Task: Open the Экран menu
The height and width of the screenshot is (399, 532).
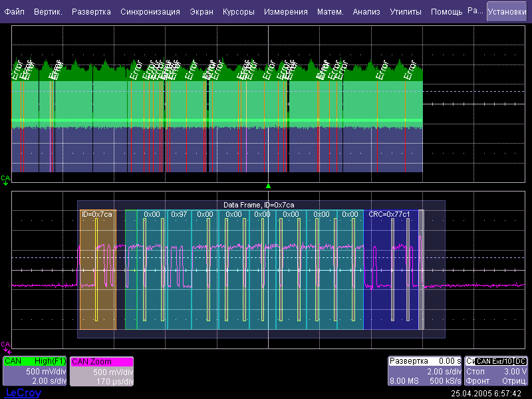Action: (x=201, y=12)
